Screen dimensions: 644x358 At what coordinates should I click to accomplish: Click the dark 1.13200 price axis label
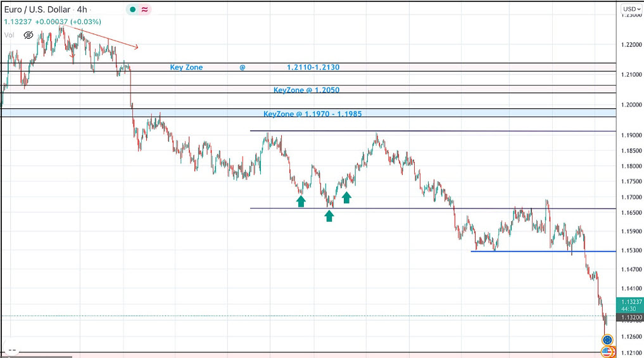pos(630,317)
